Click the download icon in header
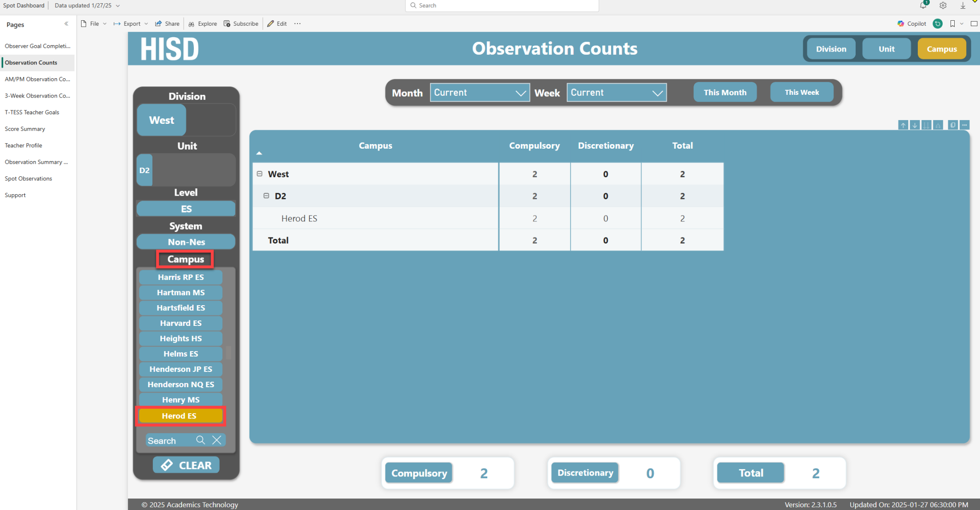This screenshot has width=980, height=510. [963, 6]
